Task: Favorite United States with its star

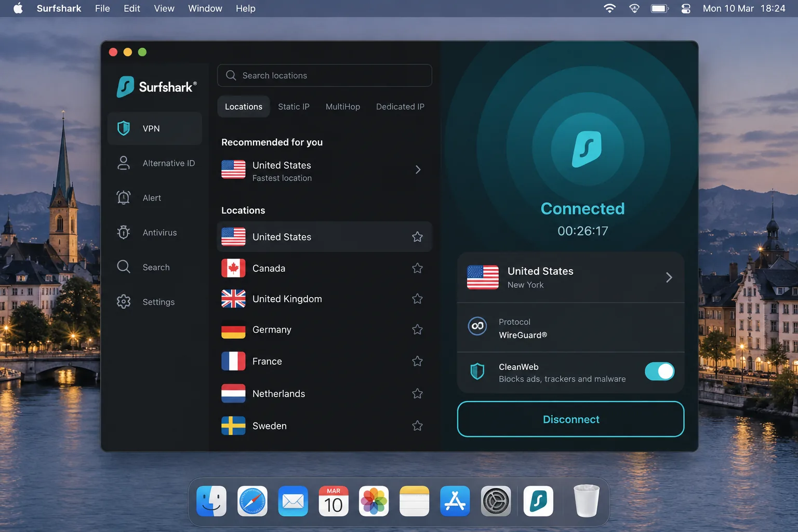Action: click(417, 237)
